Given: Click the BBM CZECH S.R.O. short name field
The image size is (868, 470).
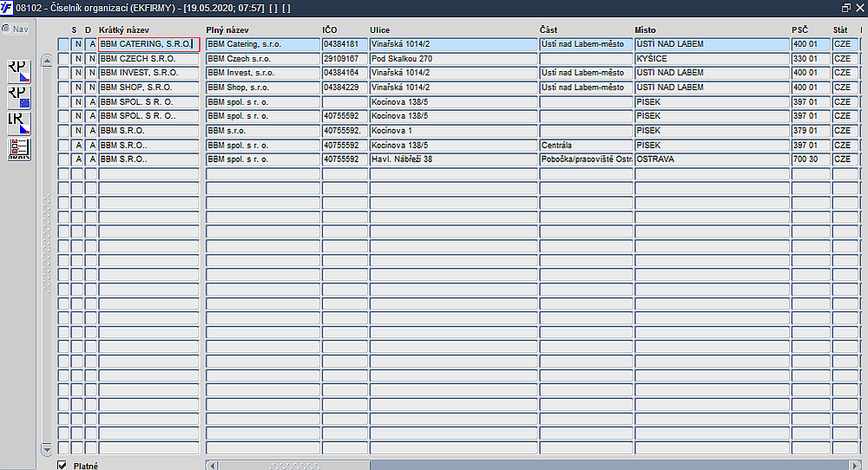Looking at the screenshot, I should pyautogui.click(x=149, y=59).
